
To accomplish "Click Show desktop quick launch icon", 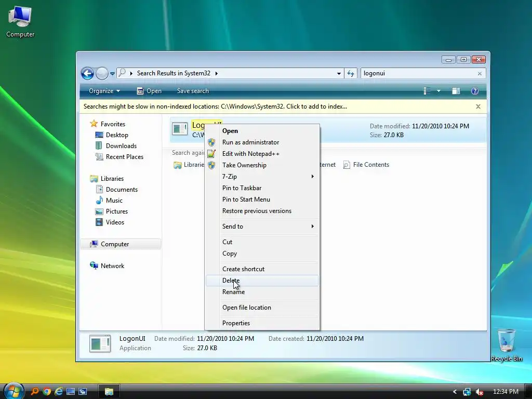I will point(71,392).
